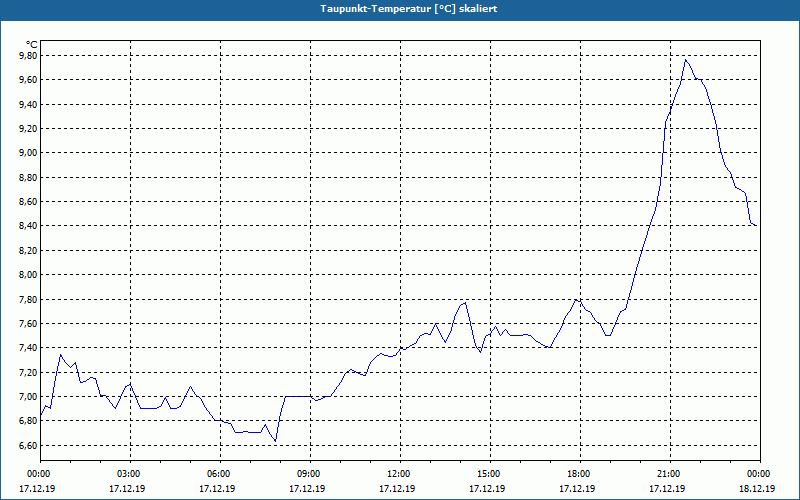
Task: Click the 03:00 time axis label
Action: pos(131,474)
